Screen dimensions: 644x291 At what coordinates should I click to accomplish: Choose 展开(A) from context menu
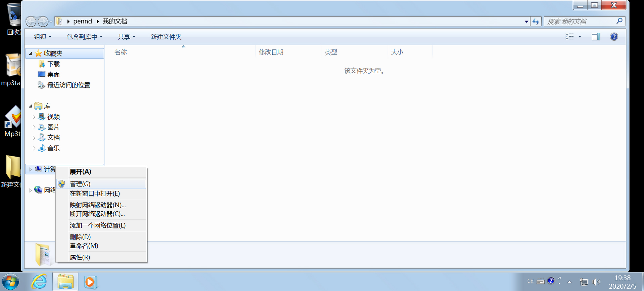[x=101, y=172]
